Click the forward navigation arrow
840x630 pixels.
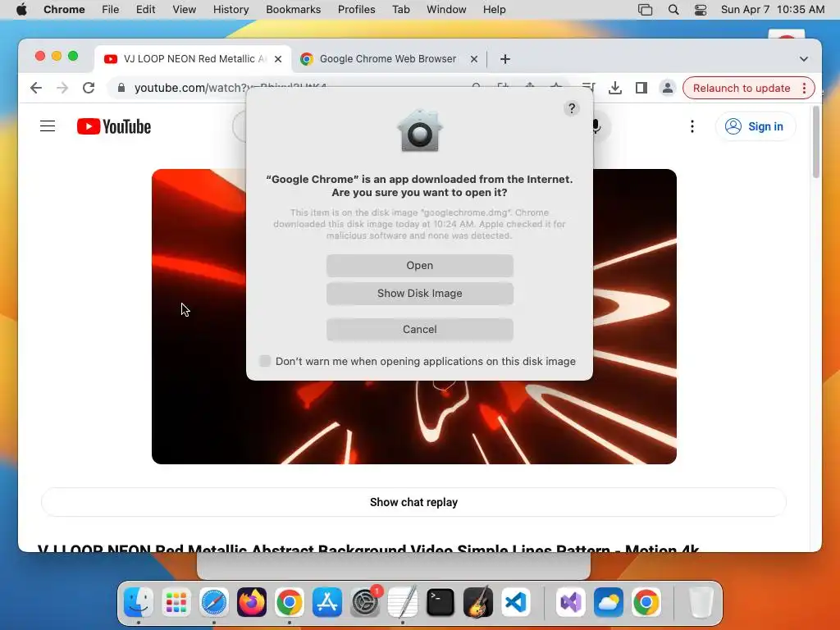click(x=62, y=88)
